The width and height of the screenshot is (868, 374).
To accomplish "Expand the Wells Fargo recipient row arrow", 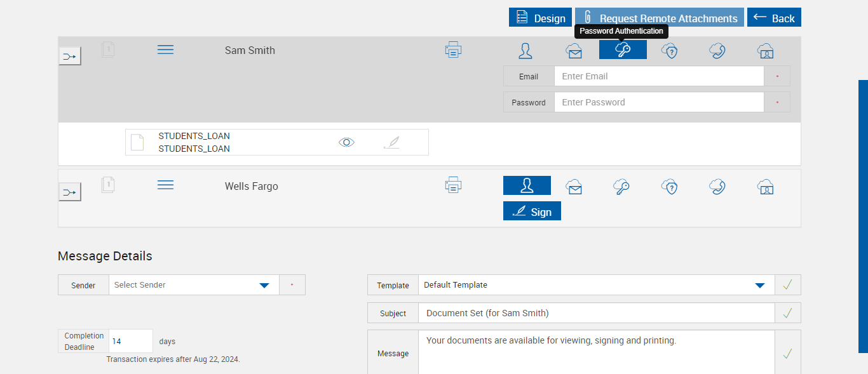I will pyautogui.click(x=70, y=192).
